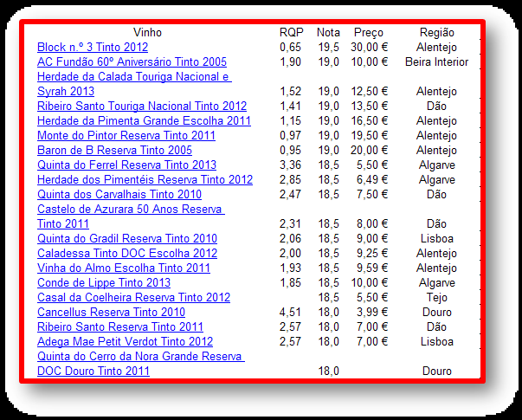The height and width of the screenshot is (420, 522).
Task: Open Ribeiro Santo Reserva Tinto 2011 link
Action: pos(119,327)
